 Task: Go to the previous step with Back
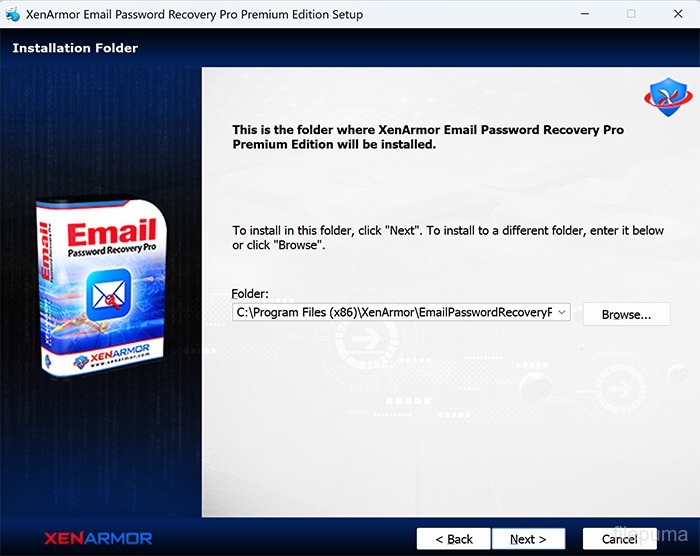coord(454,539)
